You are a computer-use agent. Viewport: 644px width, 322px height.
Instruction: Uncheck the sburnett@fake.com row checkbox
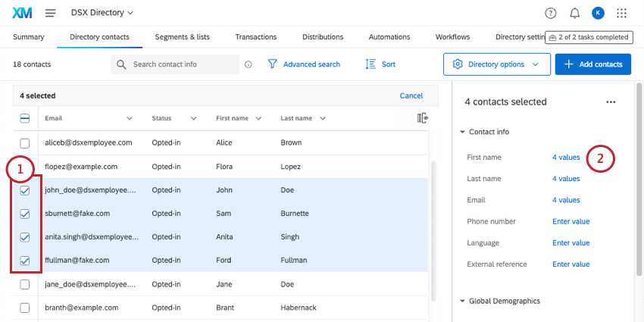(25, 214)
